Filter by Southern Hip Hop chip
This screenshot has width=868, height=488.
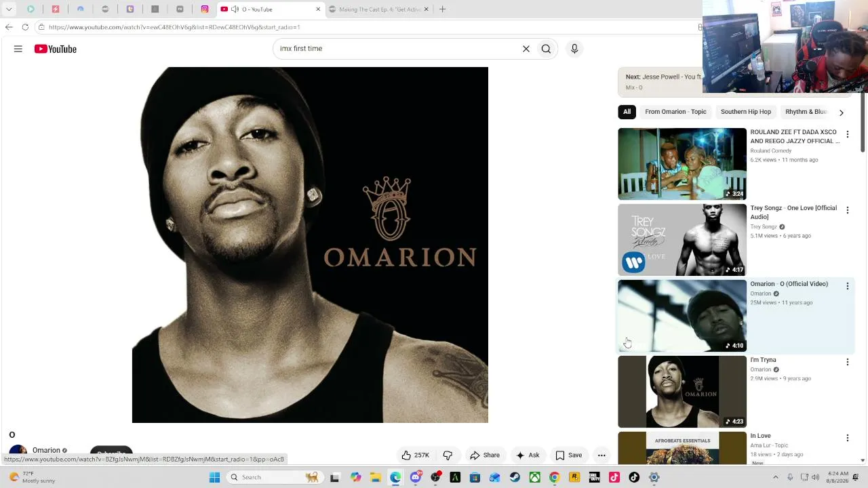(746, 112)
